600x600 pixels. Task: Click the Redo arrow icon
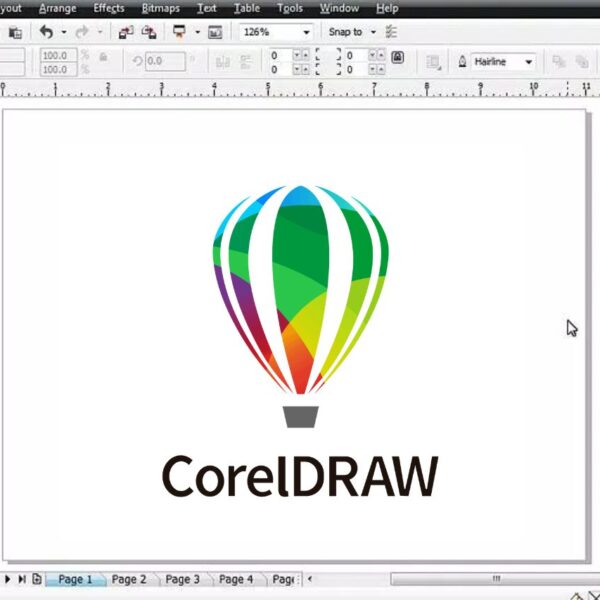tap(82, 32)
